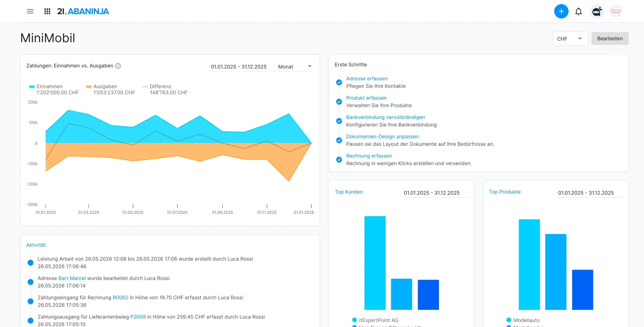644x327 pixels.
Task: Toggle the Einnahmen legend series
Action: click(x=46, y=86)
